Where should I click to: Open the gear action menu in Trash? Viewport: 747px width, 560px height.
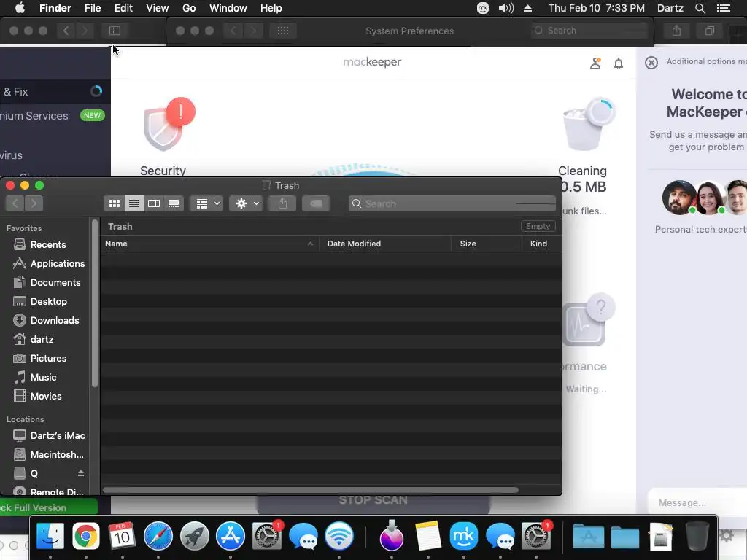pos(247,204)
